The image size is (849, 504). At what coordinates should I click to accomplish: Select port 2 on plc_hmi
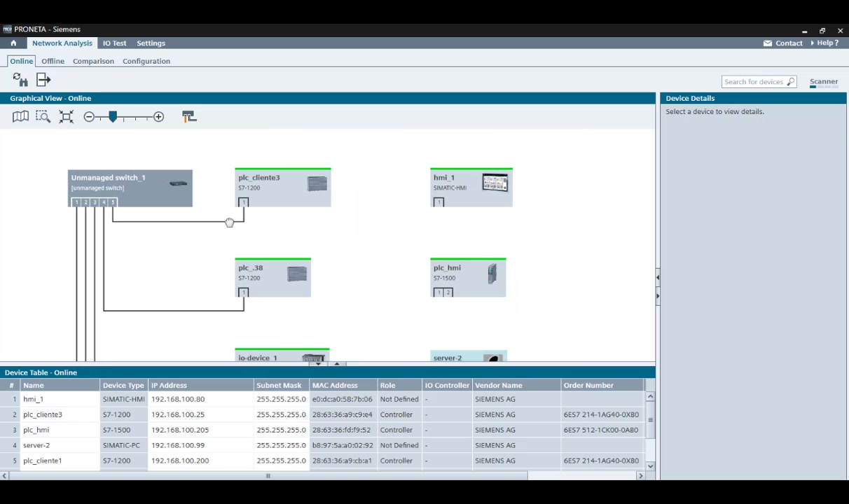coord(448,293)
